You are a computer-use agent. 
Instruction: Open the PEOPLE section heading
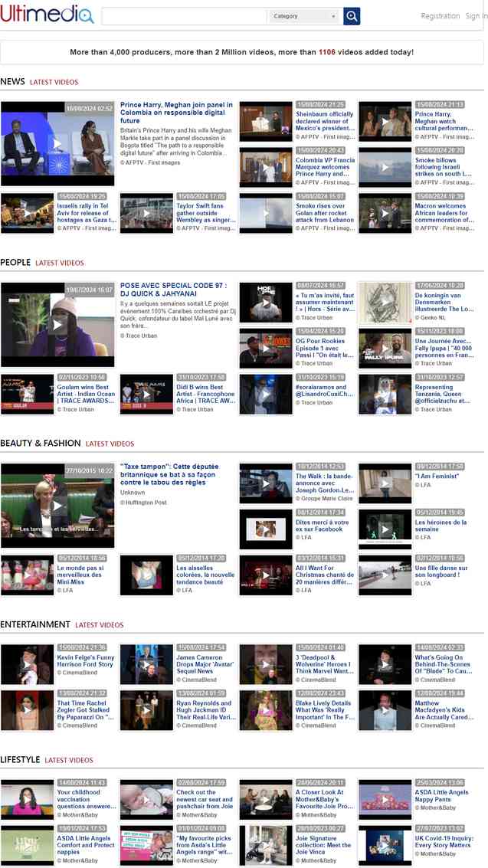(15, 263)
